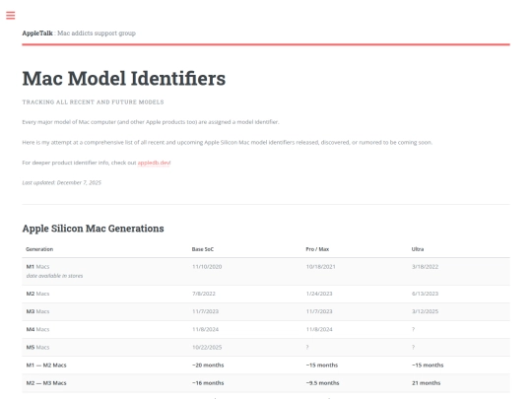Select the M1 Macs row label
Viewport: 532px width, 399px height.
37,267
